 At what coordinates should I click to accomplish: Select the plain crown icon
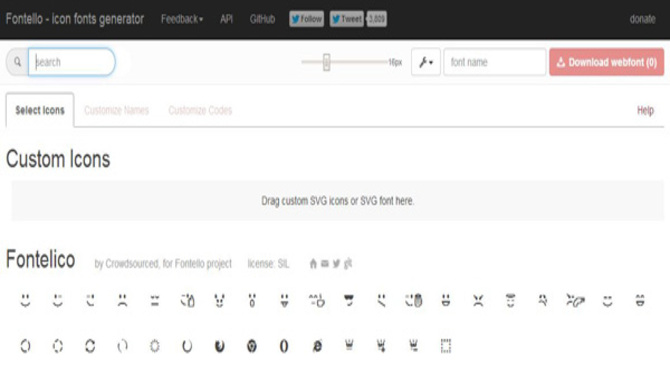pos(349,345)
